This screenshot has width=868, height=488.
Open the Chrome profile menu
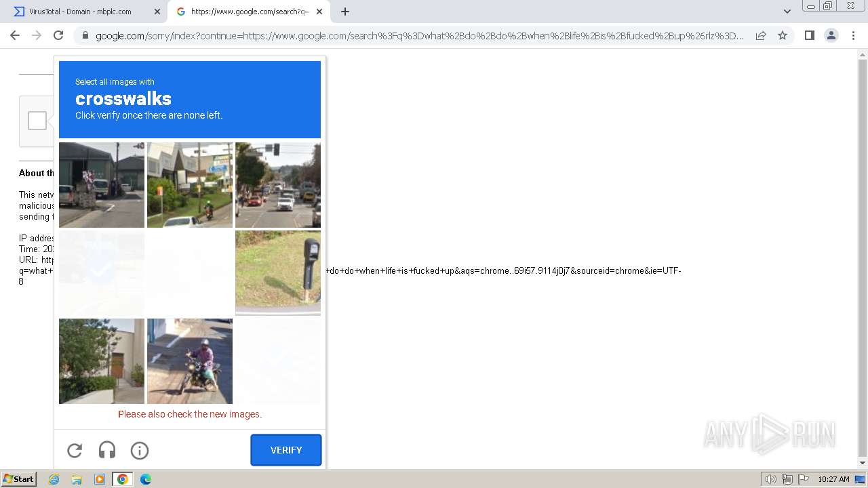tap(831, 35)
